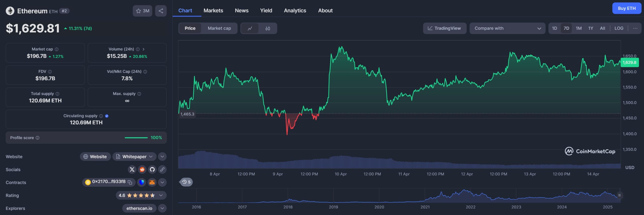Expand more Explorers chevron
This screenshot has width=644, height=215.
click(162, 208)
